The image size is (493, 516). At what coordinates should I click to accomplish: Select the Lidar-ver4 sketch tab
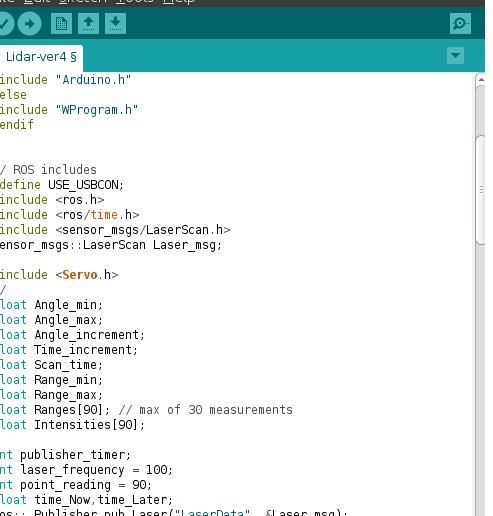coord(41,57)
